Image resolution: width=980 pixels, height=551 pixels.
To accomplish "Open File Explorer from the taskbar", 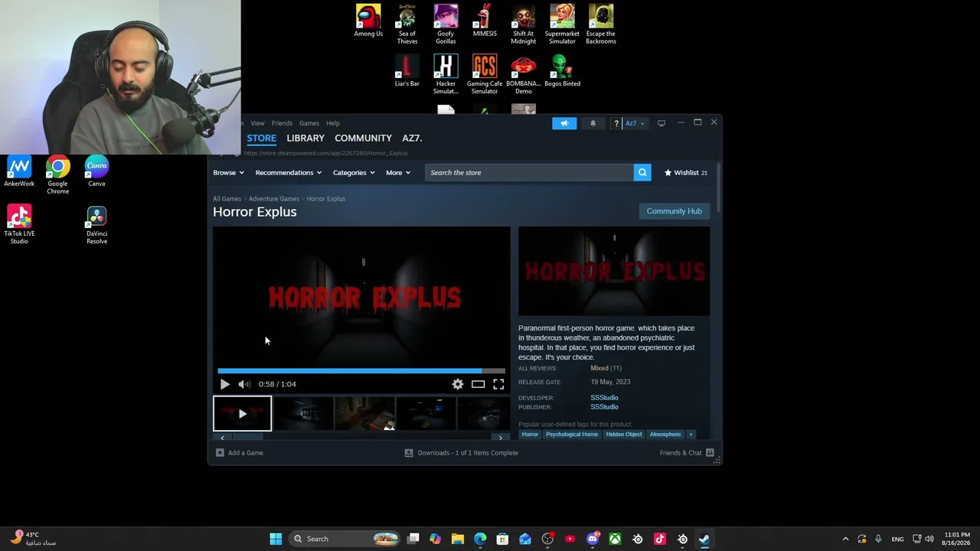I will tap(458, 539).
